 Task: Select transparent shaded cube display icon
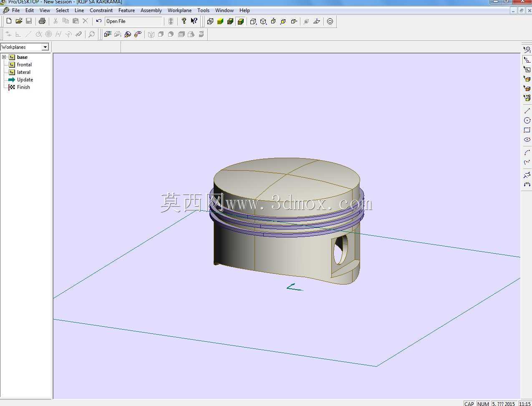[x=230, y=21]
